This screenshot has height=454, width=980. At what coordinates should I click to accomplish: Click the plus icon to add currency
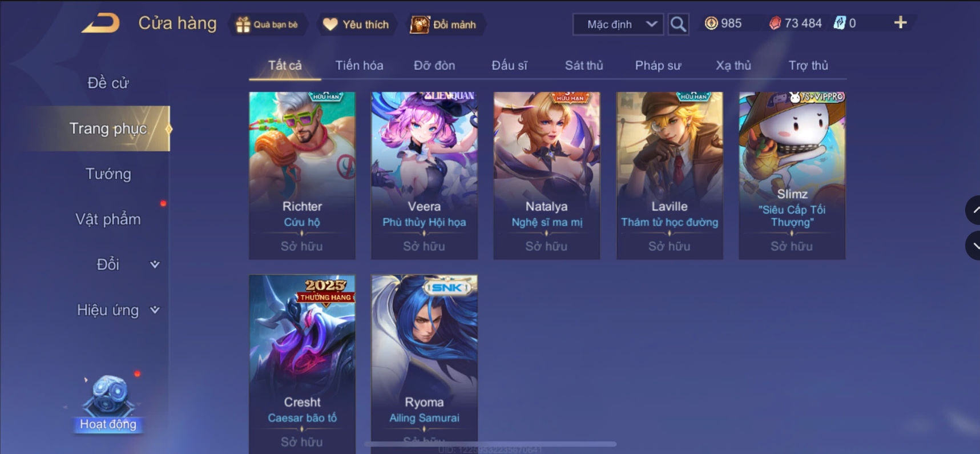[900, 23]
